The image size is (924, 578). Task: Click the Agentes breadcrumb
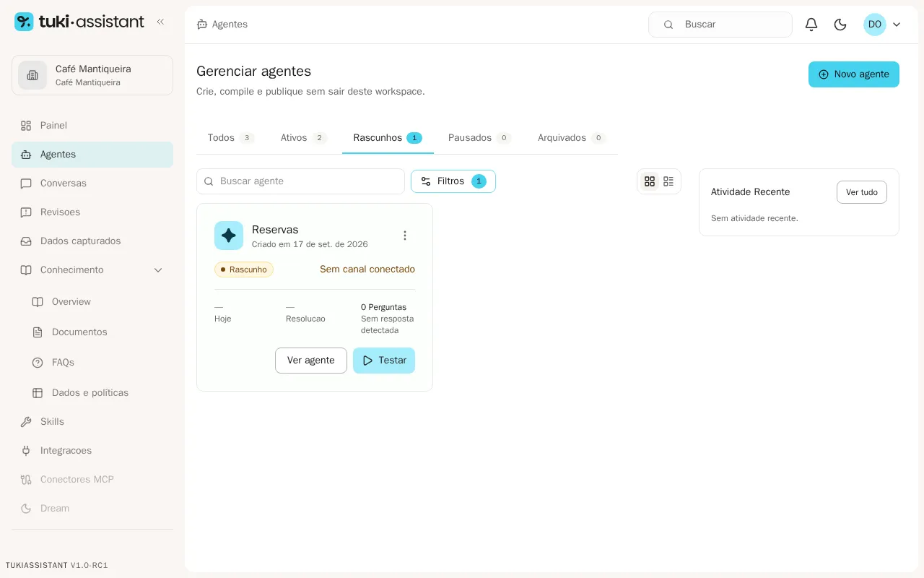pyautogui.click(x=222, y=25)
